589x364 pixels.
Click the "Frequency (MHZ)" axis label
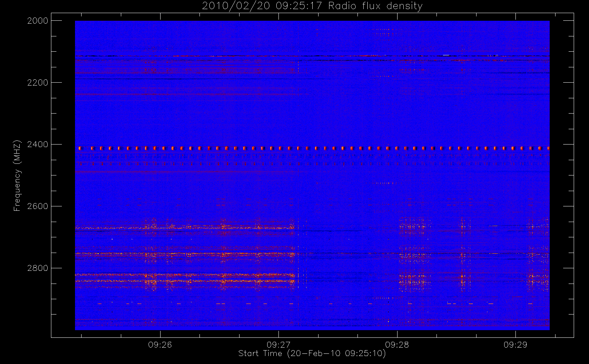[x=17, y=175]
